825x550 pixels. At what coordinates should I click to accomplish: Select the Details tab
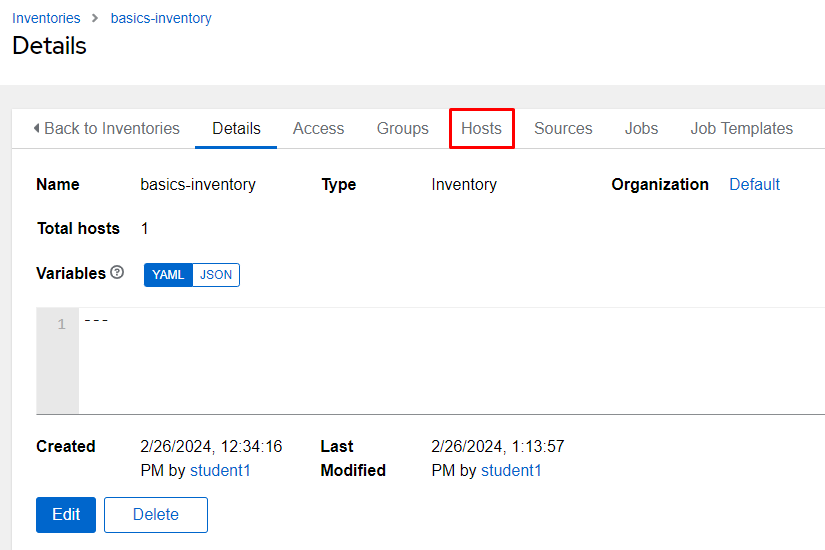pyautogui.click(x=236, y=128)
